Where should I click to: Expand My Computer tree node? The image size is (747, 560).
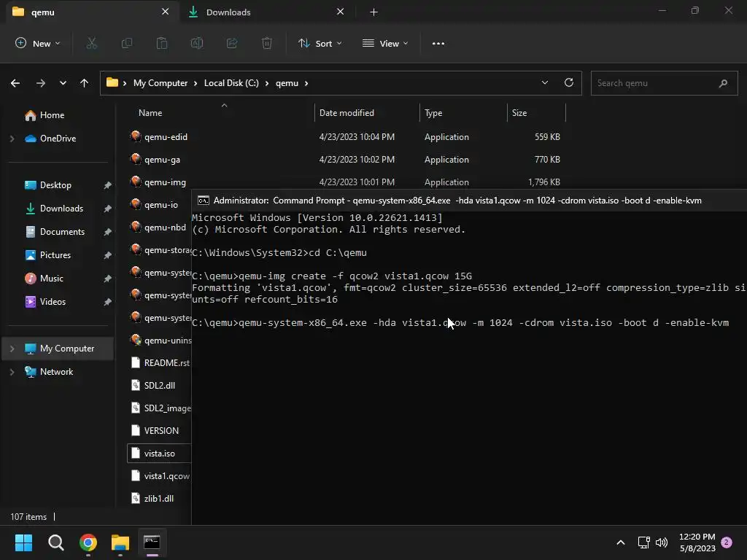coord(12,349)
